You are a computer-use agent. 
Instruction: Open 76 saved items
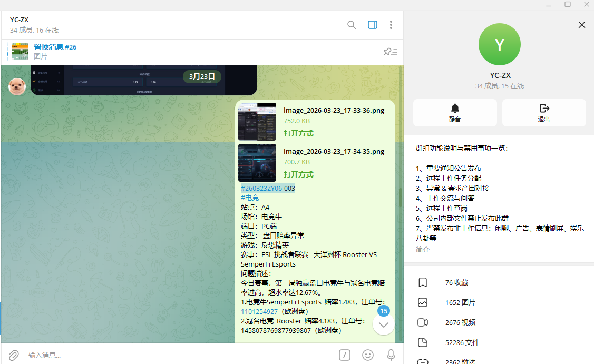(499, 282)
